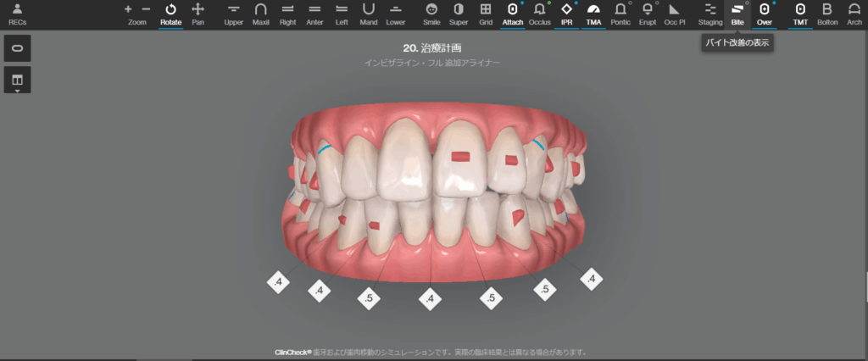Image resolution: width=868 pixels, height=361 pixels.
Task: Click the center .4 IPR marker at midline
Action: tap(430, 299)
